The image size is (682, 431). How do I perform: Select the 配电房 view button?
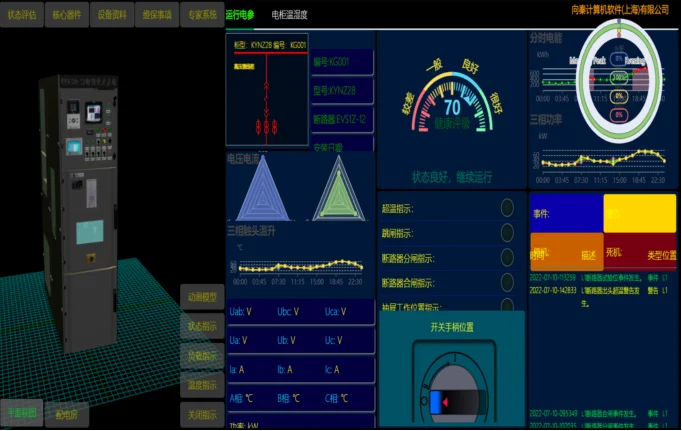point(67,414)
